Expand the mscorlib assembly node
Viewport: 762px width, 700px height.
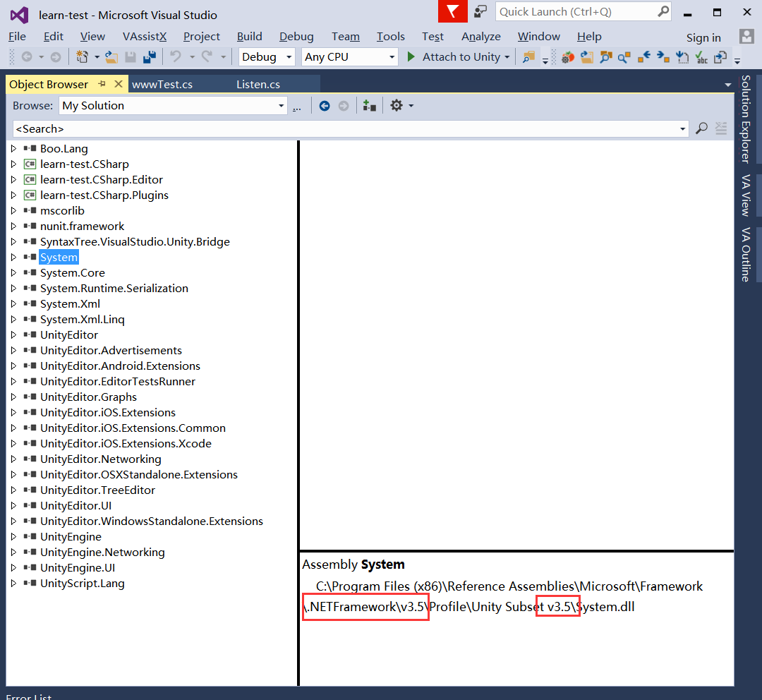[13, 210]
